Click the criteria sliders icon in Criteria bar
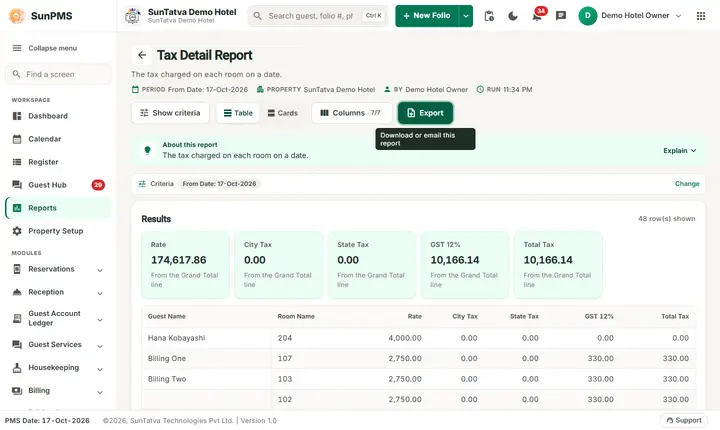 click(142, 184)
